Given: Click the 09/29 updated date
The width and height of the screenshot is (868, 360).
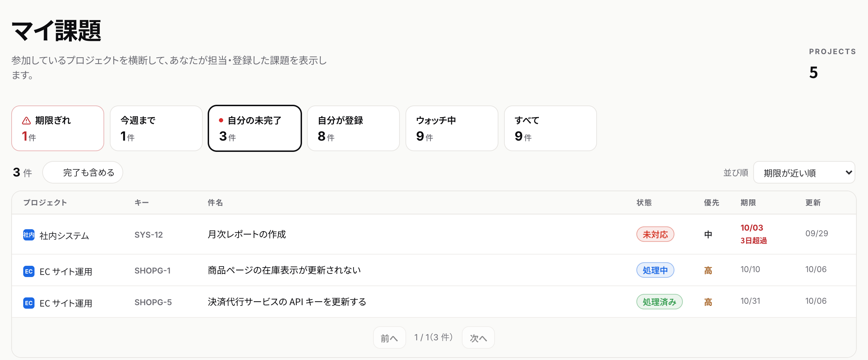Looking at the screenshot, I should pos(817,233).
